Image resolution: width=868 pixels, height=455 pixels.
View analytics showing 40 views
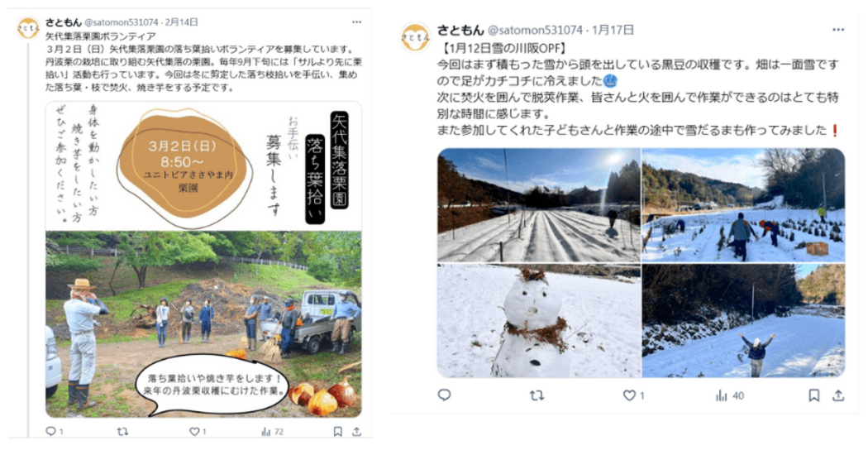tap(730, 395)
